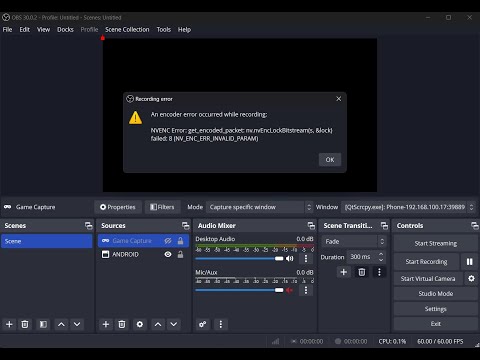The height and width of the screenshot is (360, 480).
Task: Open virtual camera settings gear
Action: pyautogui.click(x=471, y=278)
